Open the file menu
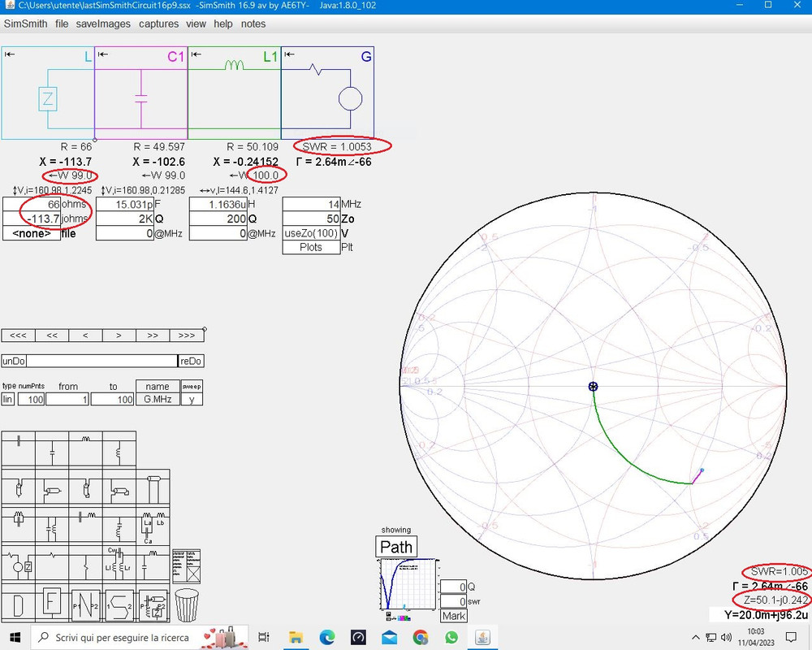Screen dimensions: 812x650 pos(62,24)
